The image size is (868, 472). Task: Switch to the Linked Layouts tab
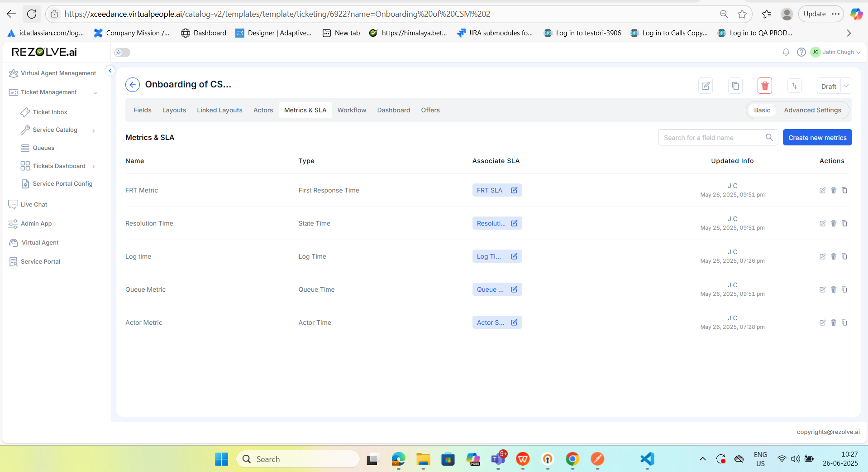(x=219, y=110)
